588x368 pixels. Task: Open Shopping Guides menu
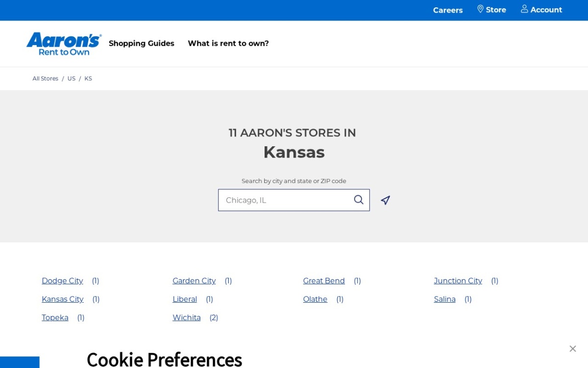pos(142,43)
